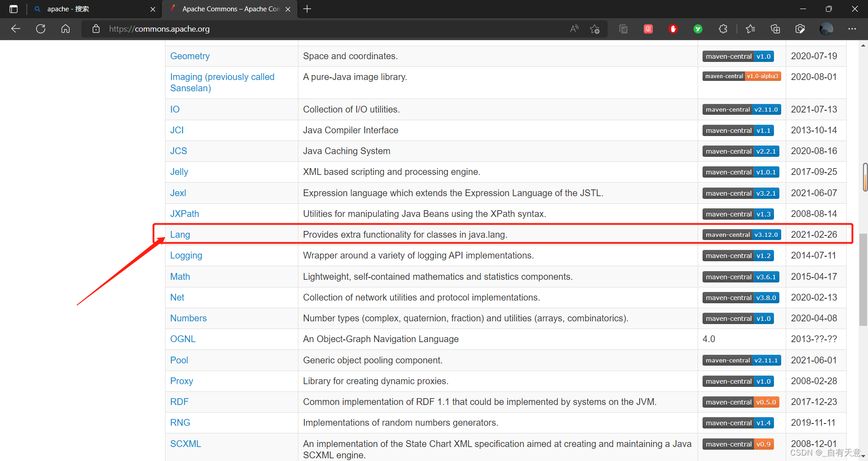Click the green checkmark extension icon
The width and height of the screenshot is (868, 461).
pyautogui.click(x=698, y=29)
